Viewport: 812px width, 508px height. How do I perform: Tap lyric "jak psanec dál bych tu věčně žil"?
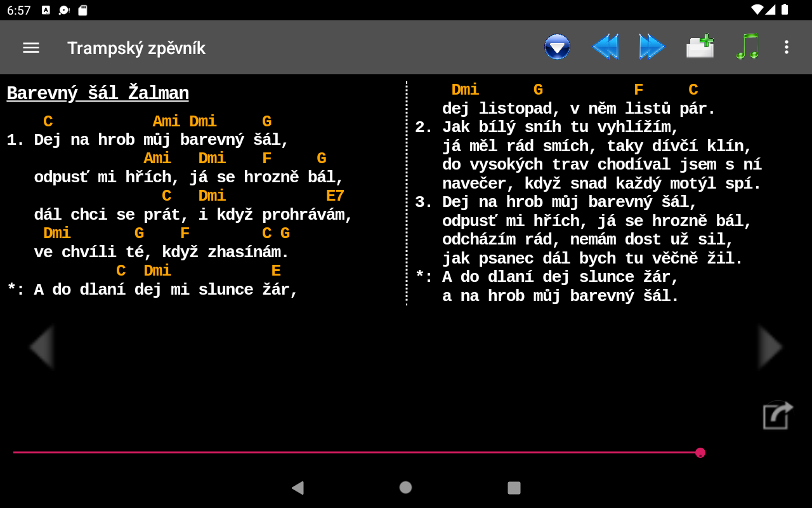tap(593, 258)
